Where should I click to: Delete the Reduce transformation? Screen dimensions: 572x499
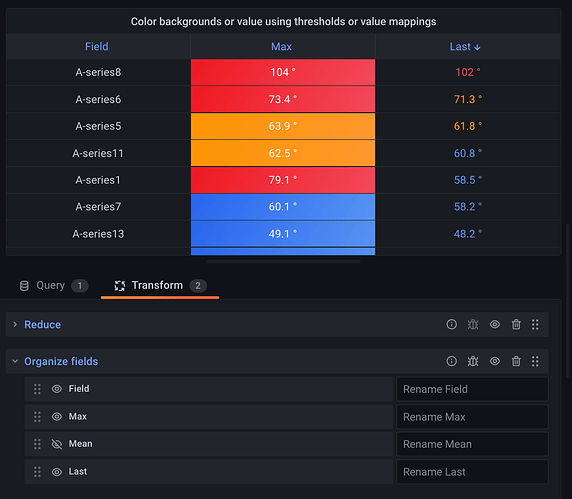pos(516,324)
